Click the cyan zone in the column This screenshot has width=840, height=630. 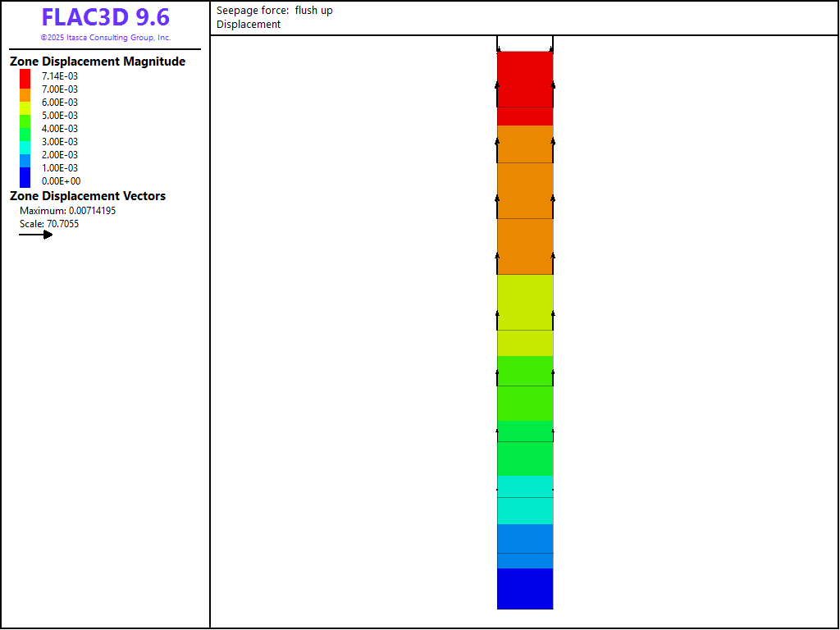[x=525, y=500]
